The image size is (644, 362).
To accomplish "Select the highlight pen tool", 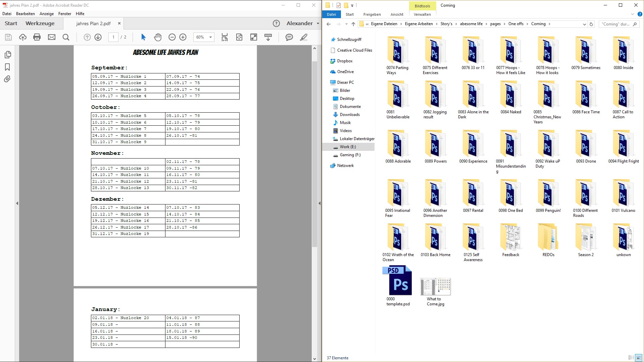I will (304, 37).
